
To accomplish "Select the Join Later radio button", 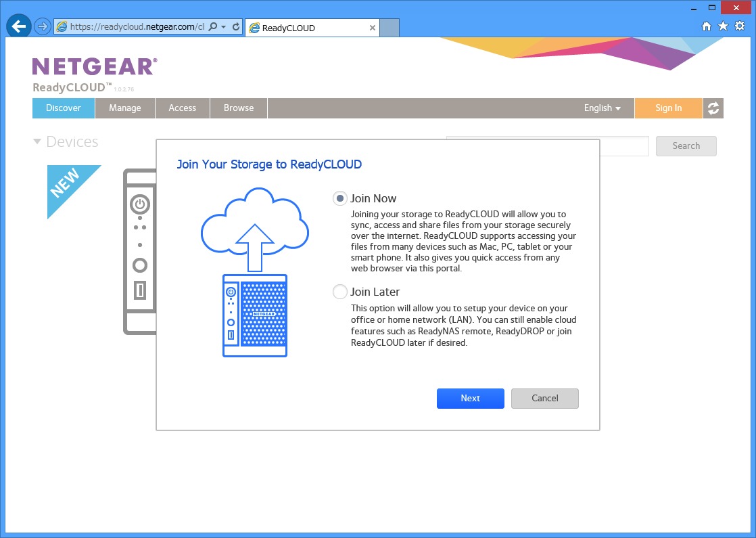I will pos(339,292).
